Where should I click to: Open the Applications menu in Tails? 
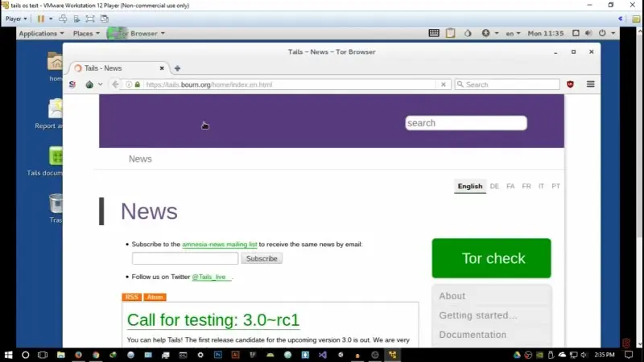click(x=41, y=34)
